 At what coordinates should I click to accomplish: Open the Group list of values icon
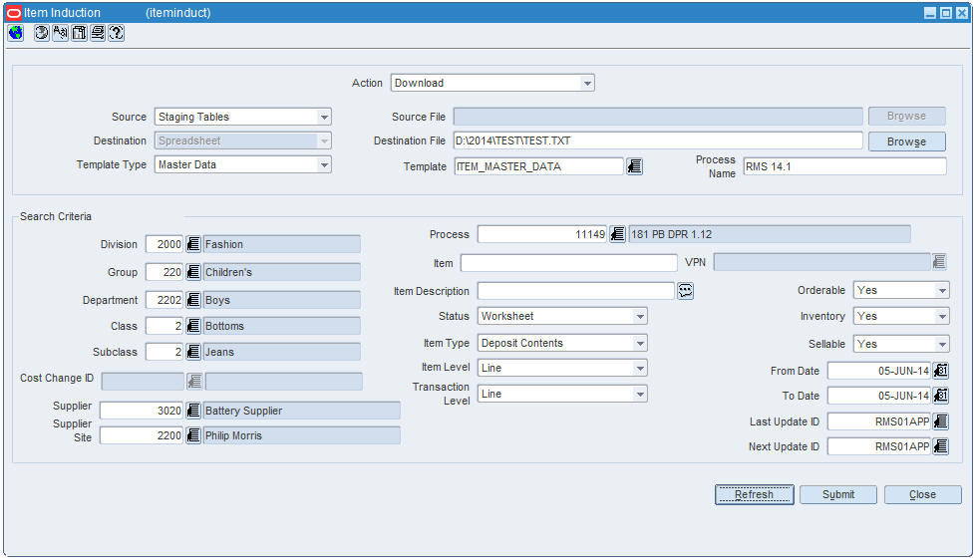point(193,272)
